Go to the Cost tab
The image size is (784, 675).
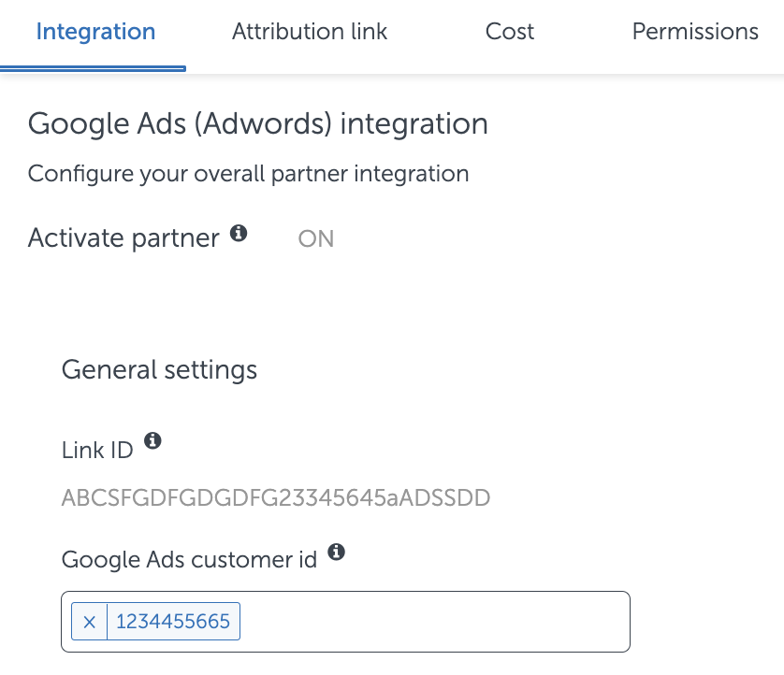pyautogui.click(x=510, y=32)
